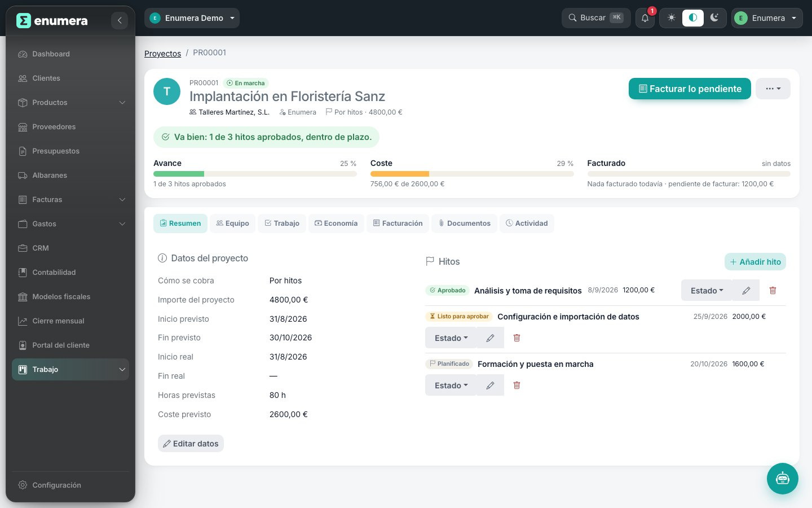Open the Enumera user account dropdown
The height and width of the screenshot is (508, 812).
[x=767, y=18]
